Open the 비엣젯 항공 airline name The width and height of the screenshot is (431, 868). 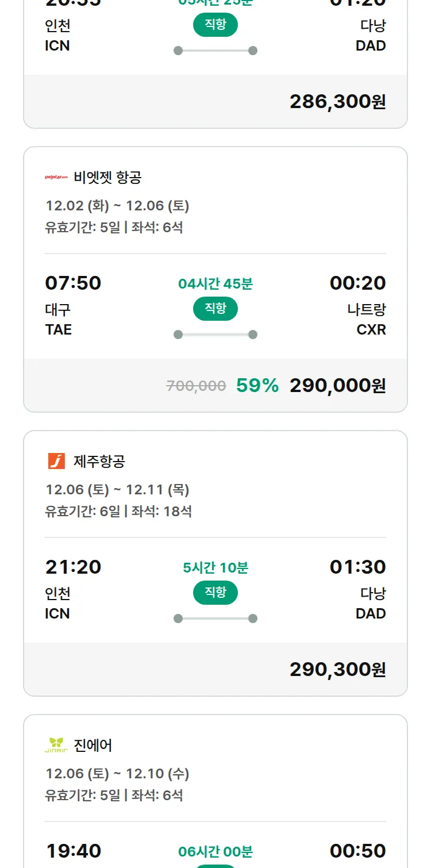pyautogui.click(x=107, y=177)
